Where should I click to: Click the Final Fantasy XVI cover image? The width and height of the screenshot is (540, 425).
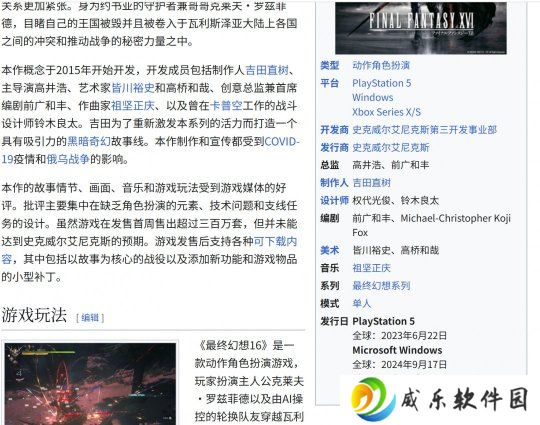click(421, 28)
